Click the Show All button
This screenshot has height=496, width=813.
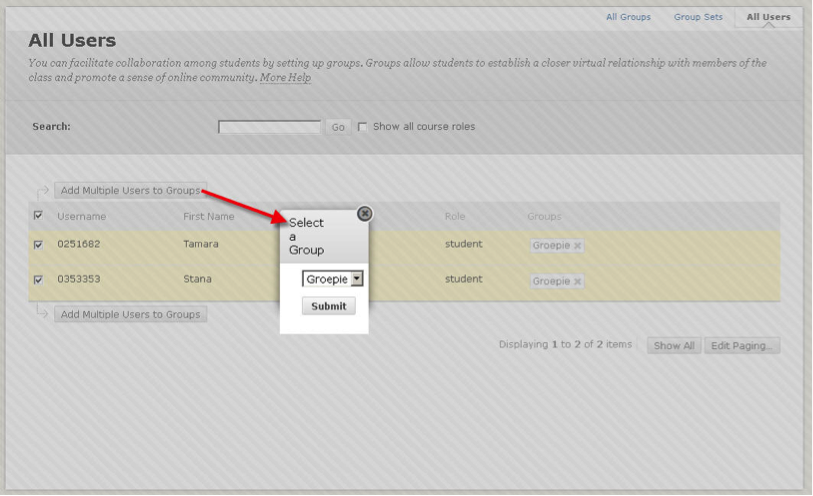[673, 346]
